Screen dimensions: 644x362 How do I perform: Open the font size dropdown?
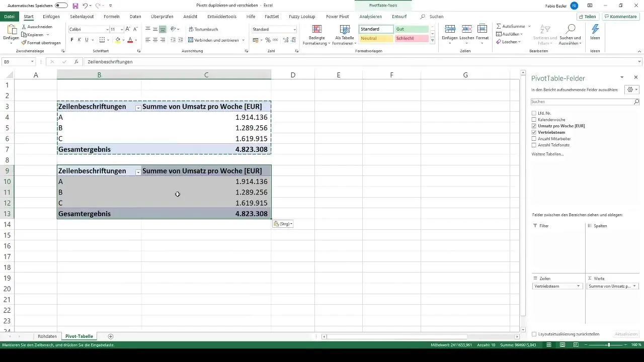[x=121, y=30]
